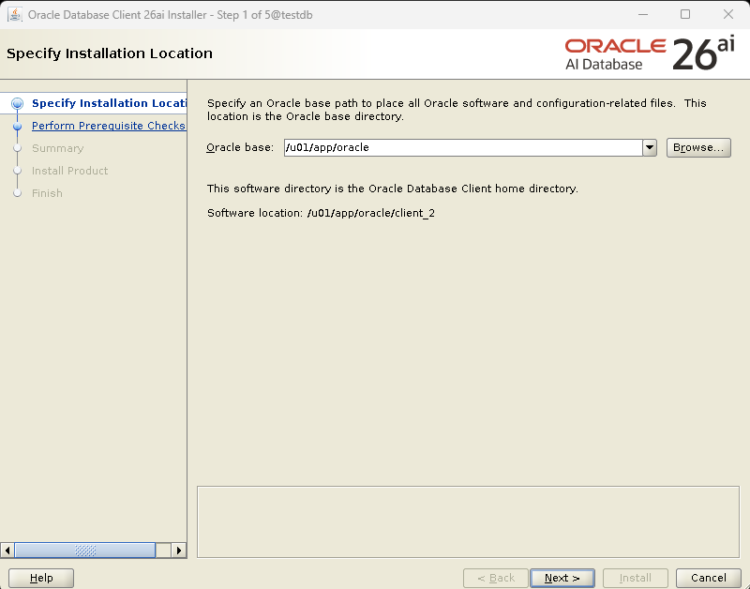Click the Finish step bullet
This screenshot has height=589, width=750.
click(18, 193)
